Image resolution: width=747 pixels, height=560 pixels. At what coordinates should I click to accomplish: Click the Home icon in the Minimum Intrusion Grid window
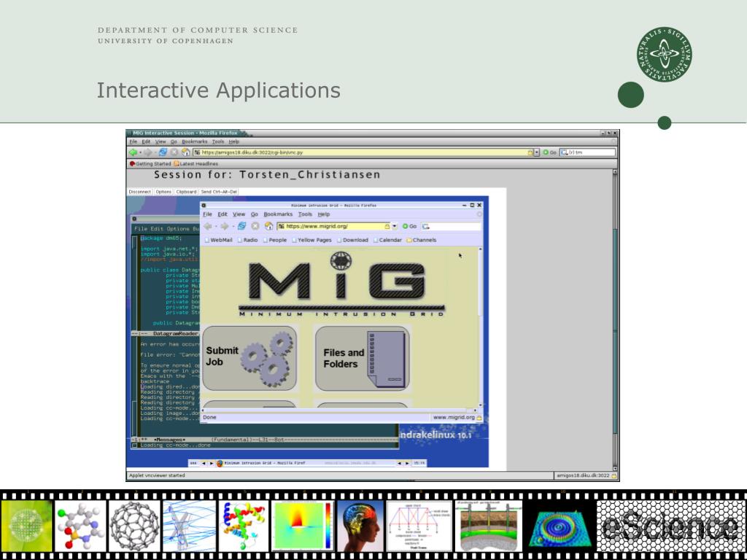pyautogui.click(x=268, y=226)
